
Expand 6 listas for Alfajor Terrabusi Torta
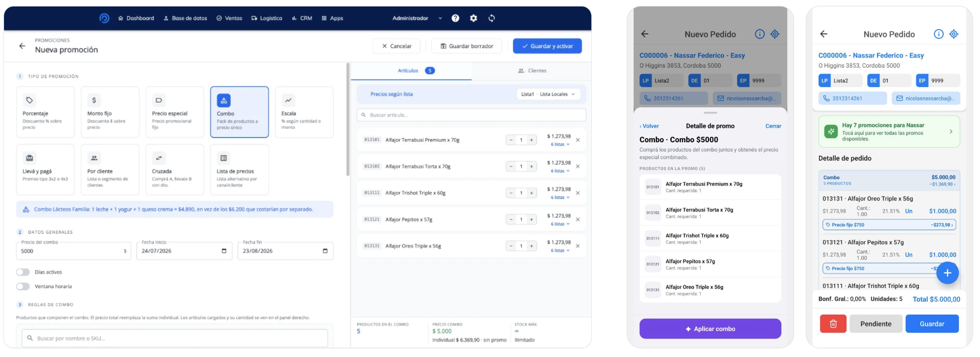pos(560,171)
